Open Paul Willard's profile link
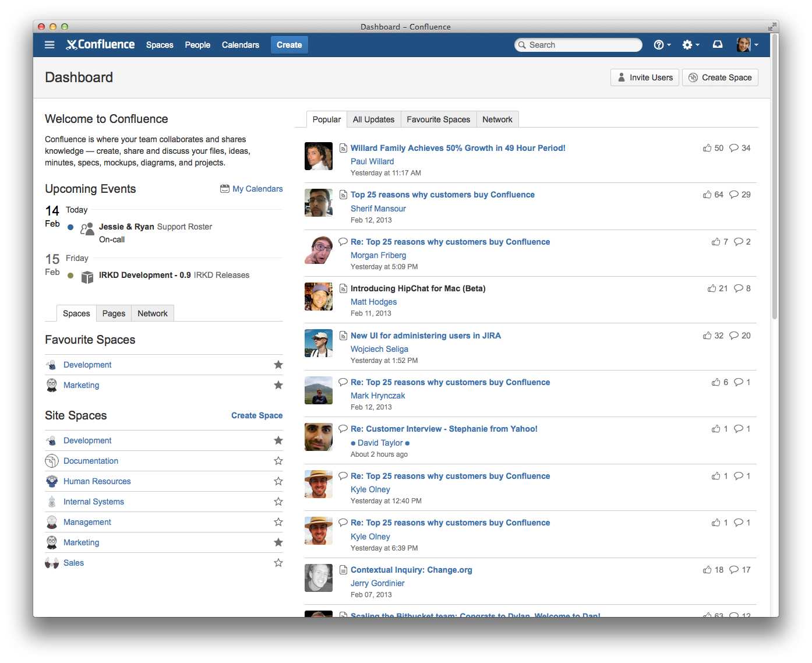 (x=372, y=161)
